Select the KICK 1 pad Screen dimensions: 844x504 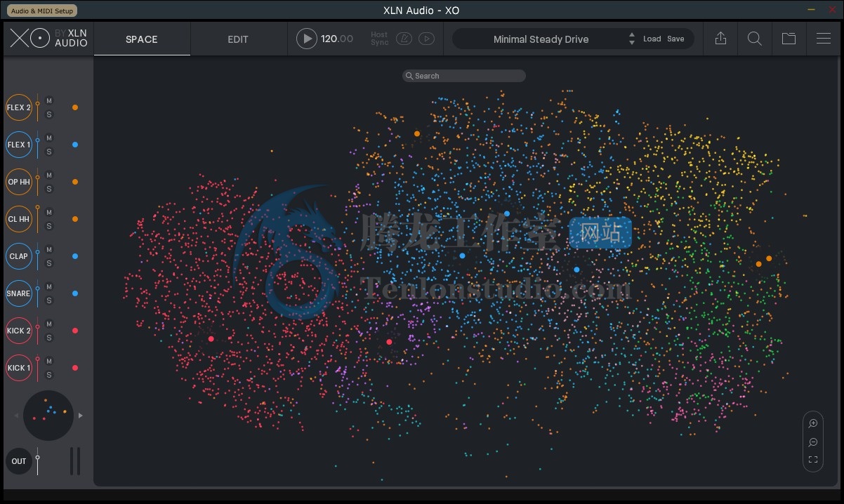tap(19, 368)
